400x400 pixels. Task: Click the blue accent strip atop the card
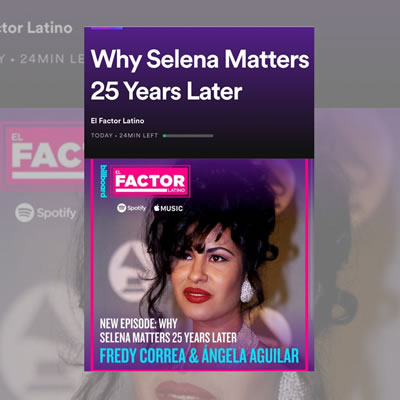pyautogui.click(x=107, y=28)
